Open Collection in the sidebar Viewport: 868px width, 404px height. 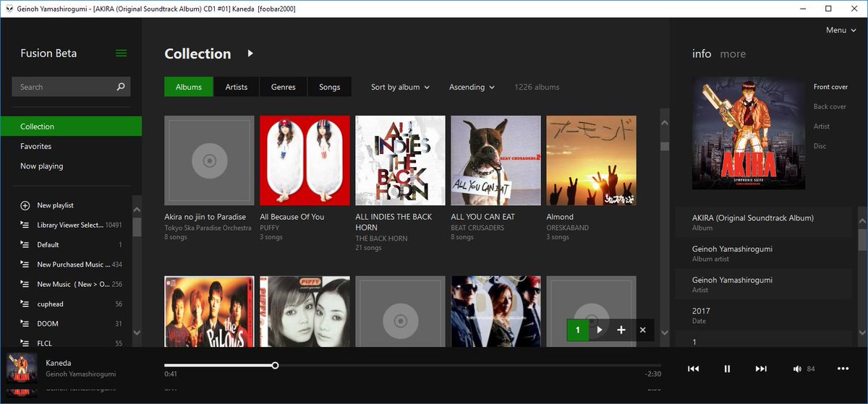coord(71,126)
